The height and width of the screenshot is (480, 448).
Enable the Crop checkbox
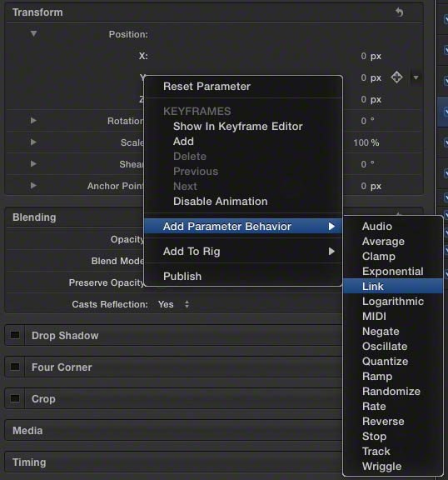click(x=15, y=398)
